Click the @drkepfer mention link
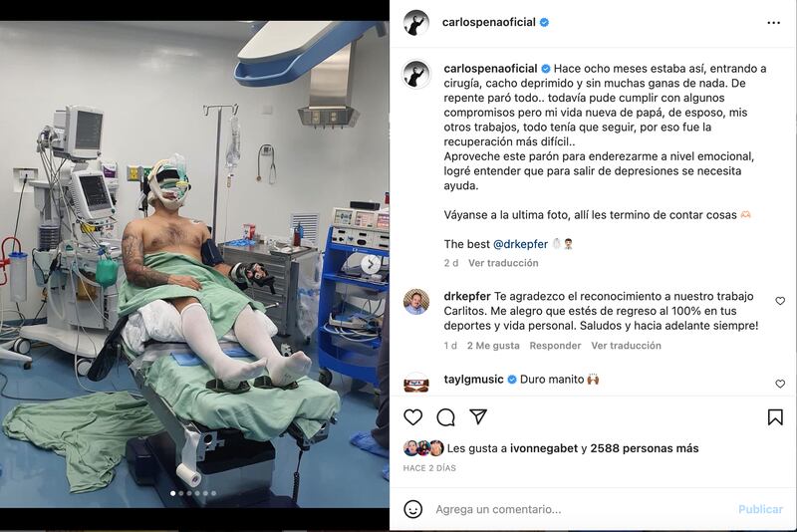This screenshot has height=532, width=797. [520, 244]
